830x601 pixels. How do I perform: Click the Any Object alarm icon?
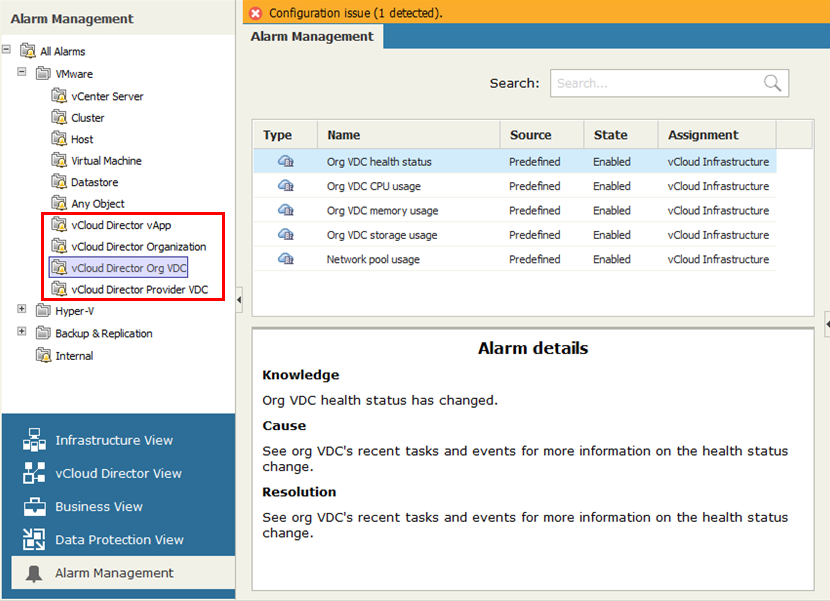tap(59, 203)
